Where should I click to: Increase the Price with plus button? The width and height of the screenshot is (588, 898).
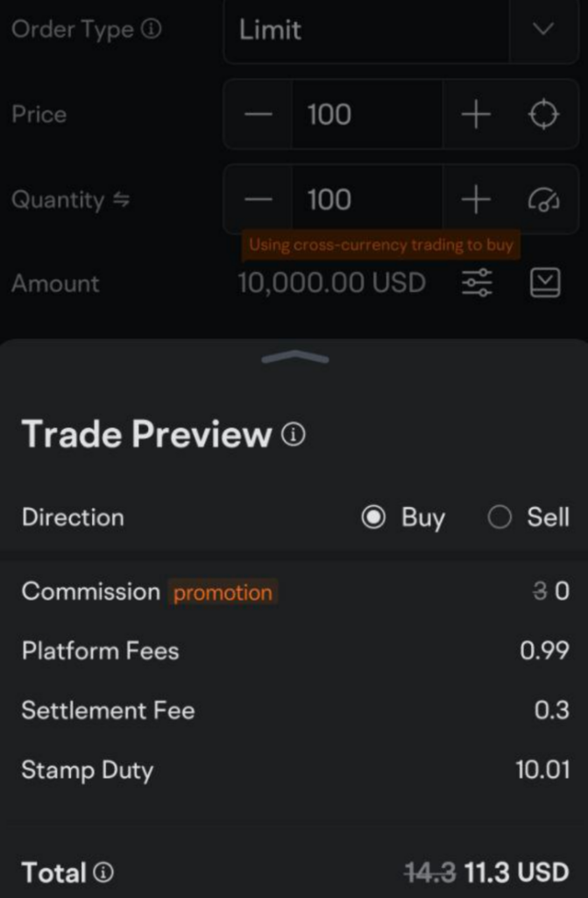(x=476, y=115)
